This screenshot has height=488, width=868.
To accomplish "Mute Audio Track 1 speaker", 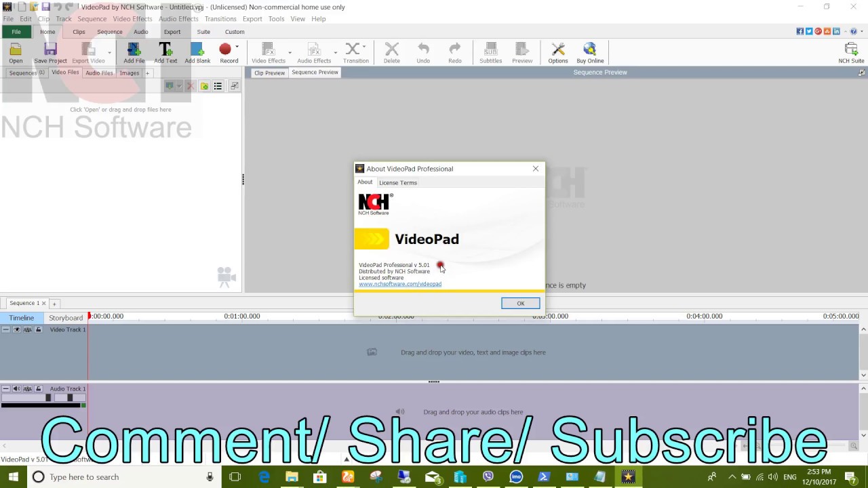I will (17, 388).
